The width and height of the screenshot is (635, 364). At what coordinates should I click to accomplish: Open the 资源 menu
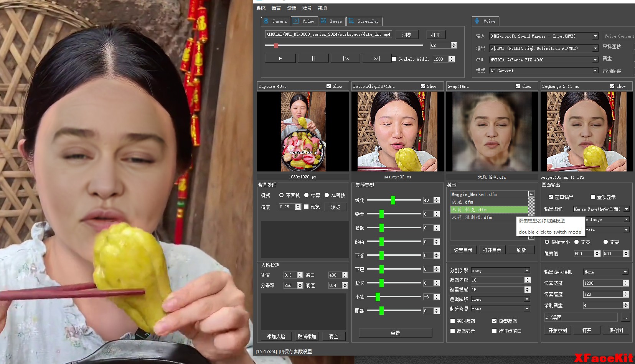point(292,8)
